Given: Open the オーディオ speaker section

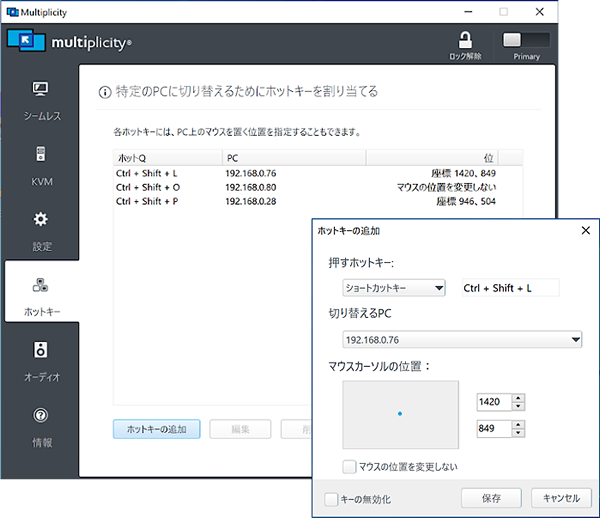Looking at the screenshot, I should [41, 362].
